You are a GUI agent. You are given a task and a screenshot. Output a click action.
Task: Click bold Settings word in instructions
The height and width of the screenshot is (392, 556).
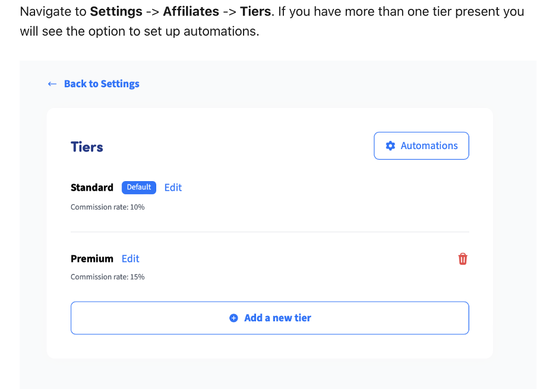(116, 12)
